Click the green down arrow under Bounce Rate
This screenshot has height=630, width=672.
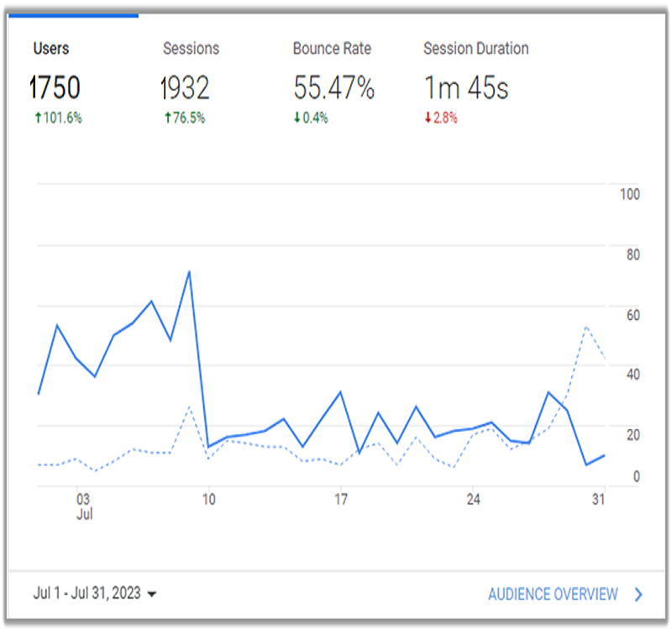pos(297,118)
